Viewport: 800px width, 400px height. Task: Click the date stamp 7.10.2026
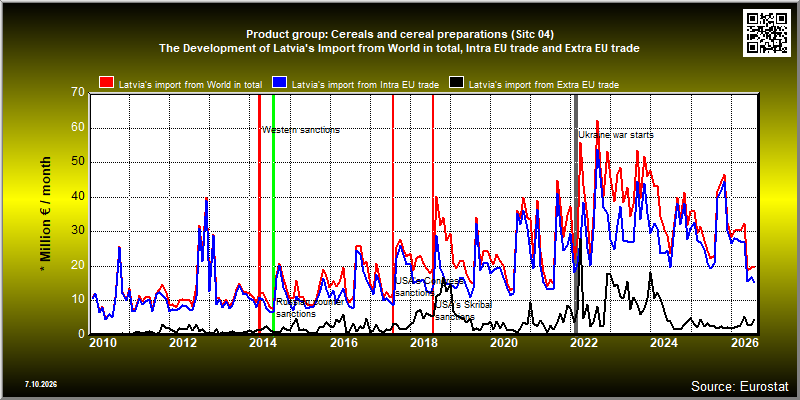point(41,384)
